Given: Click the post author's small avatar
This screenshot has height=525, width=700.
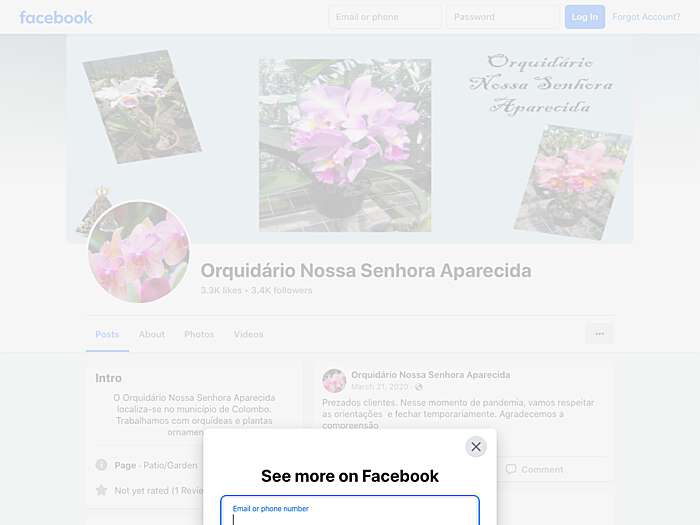Looking at the screenshot, I should pos(334,380).
